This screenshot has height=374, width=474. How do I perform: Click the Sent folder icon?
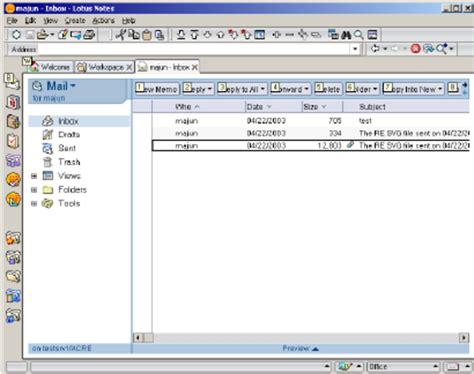click(48, 148)
